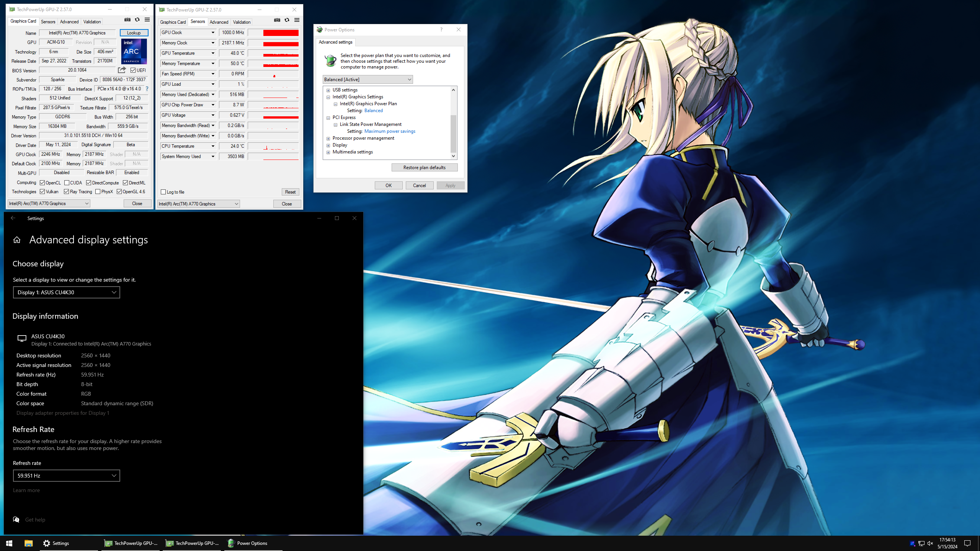Open File Explorer from the taskbar
The width and height of the screenshot is (980, 551).
point(29,543)
